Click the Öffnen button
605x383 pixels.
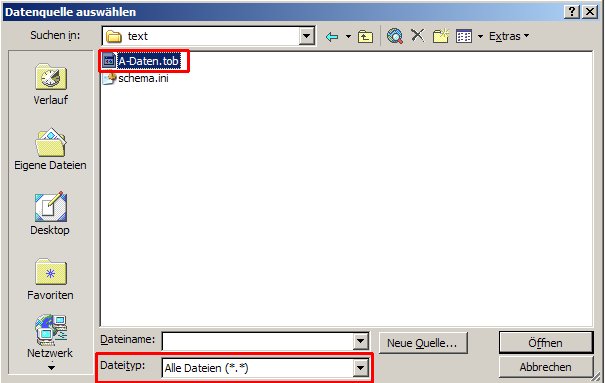point(546,343)
